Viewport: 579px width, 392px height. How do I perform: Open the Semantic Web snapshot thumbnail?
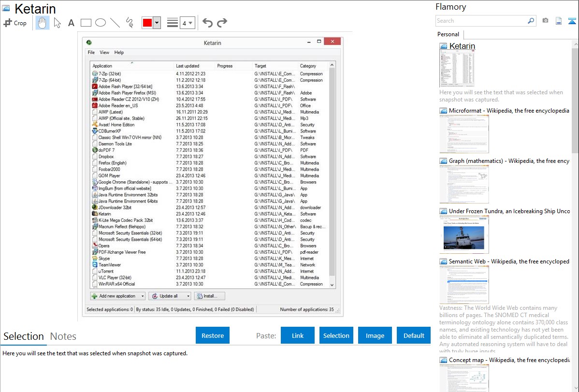coord(464,285)
